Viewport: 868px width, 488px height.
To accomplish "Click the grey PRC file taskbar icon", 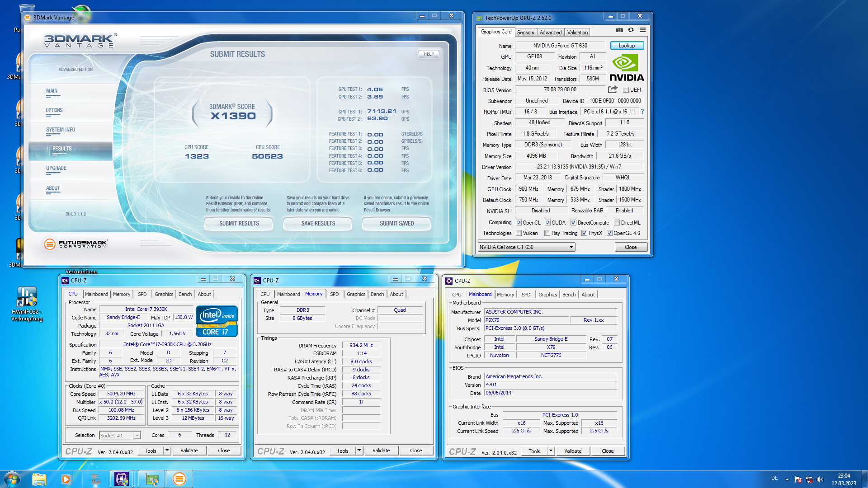I will pyautogui.click(x=95, y=479).
